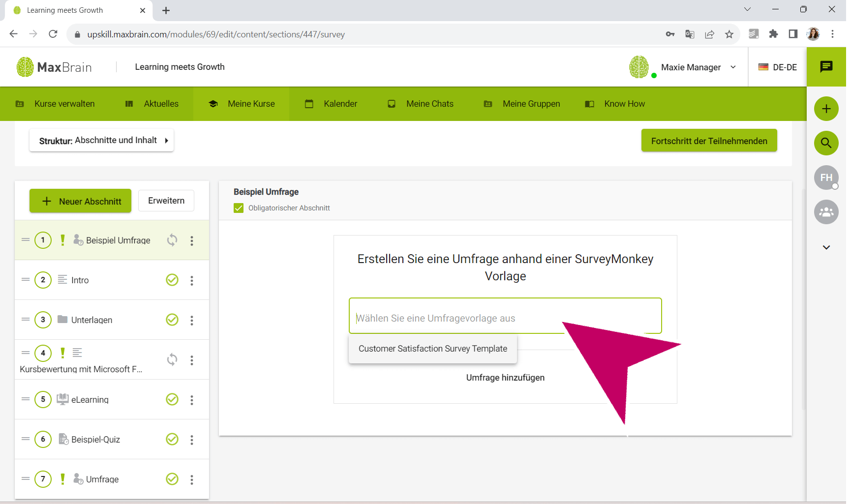This screenshot has height=504, width=851.
Task: Click sync status icon for Kursbewertung section
Action: tap(172, 359)
